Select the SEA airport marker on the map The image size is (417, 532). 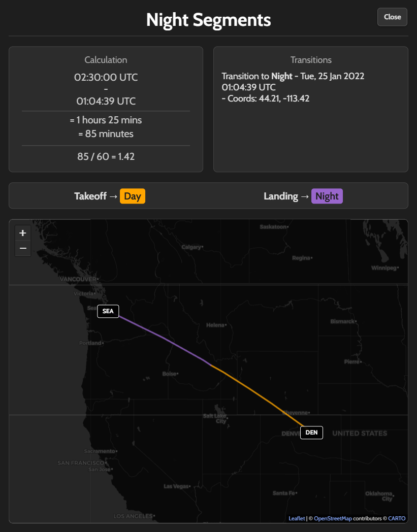click(108, 311)
